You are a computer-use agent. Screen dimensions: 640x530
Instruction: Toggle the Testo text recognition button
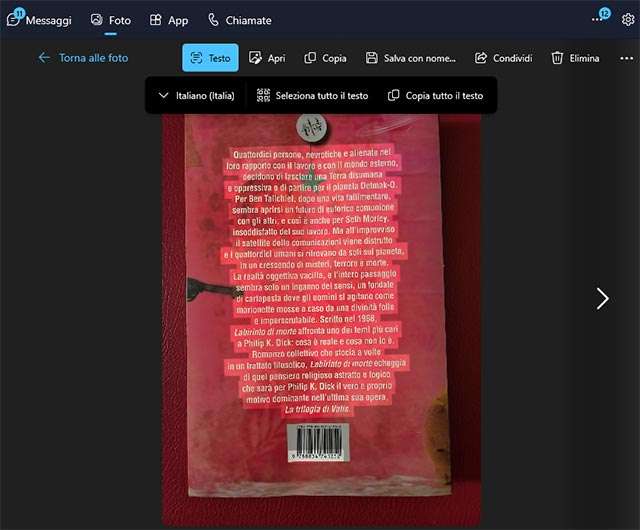click(210, 58)
